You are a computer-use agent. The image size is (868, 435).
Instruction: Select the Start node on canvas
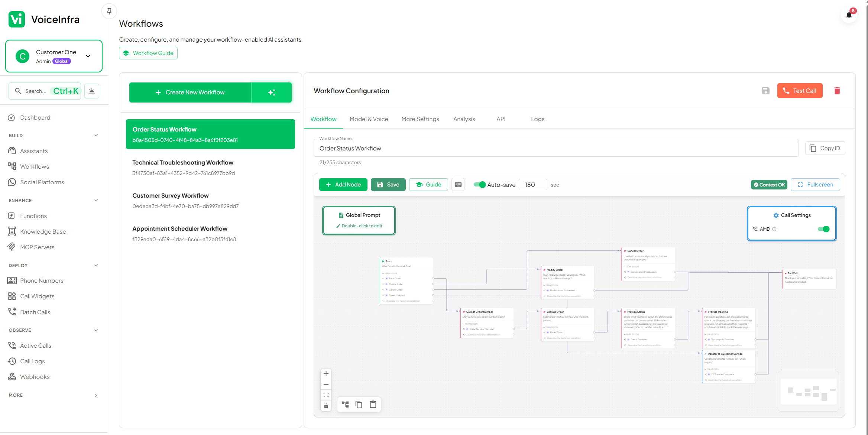point(407,281)
